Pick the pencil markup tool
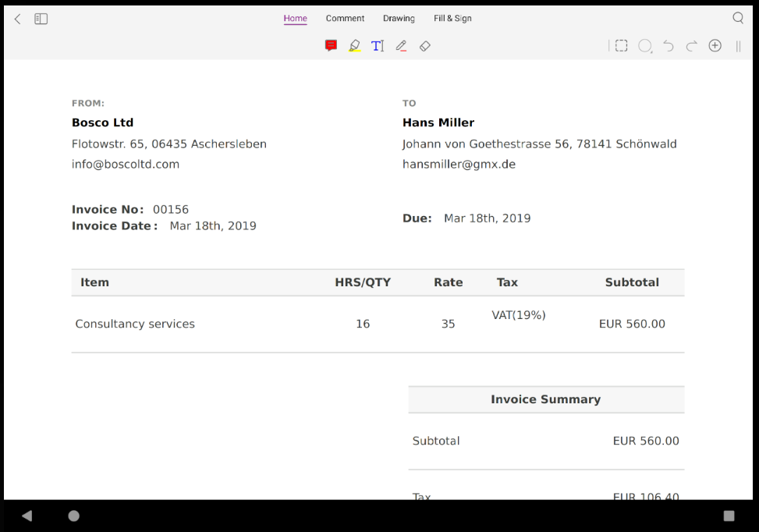Viewport: 759px width, 532px height. pyautogui.click(x=401, y=45)
